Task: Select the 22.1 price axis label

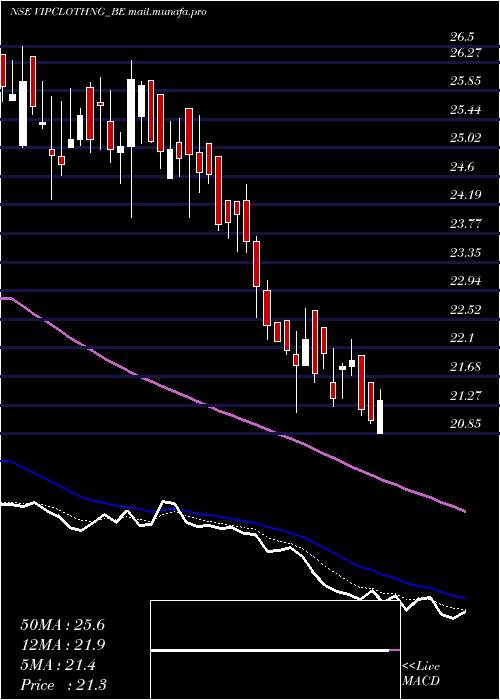Action: (462, 338)
